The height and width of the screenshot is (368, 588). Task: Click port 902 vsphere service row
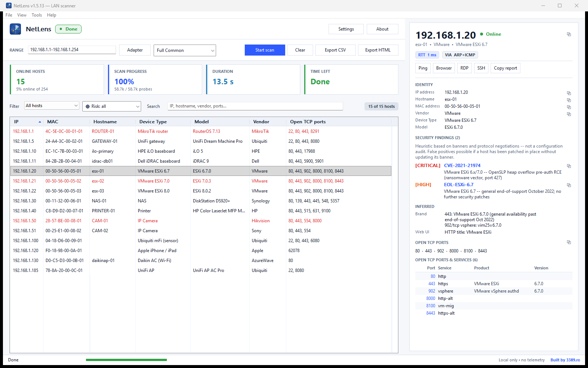[494, 291]
